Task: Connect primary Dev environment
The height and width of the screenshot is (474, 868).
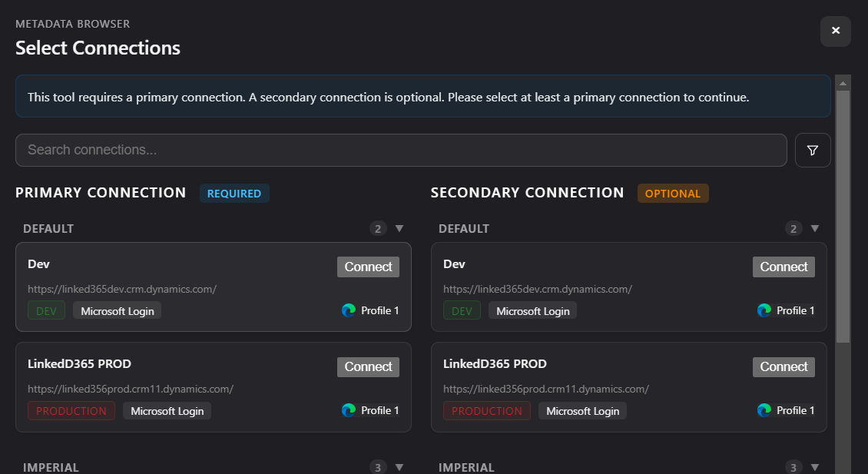Action: [x=368, y=267]
